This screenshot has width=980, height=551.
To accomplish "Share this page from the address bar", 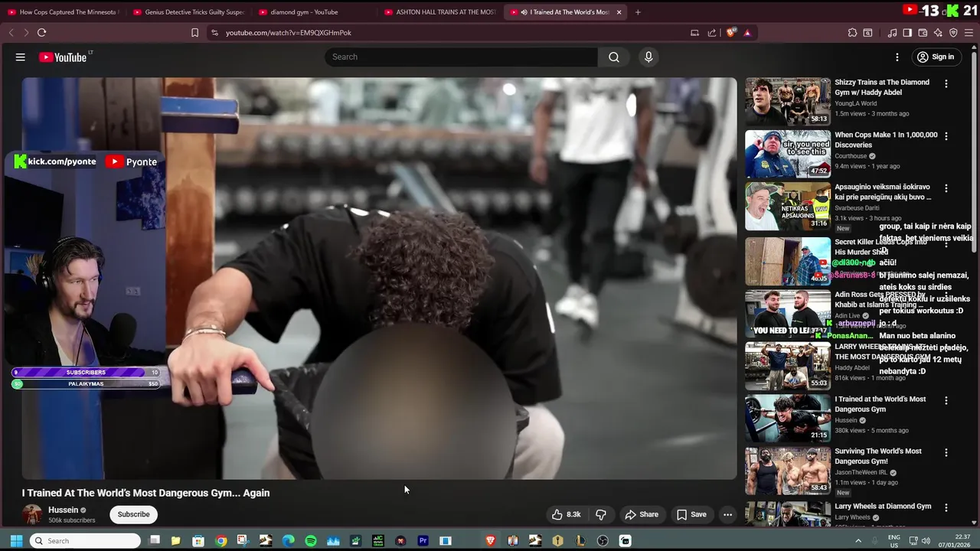I will [712, 33].
